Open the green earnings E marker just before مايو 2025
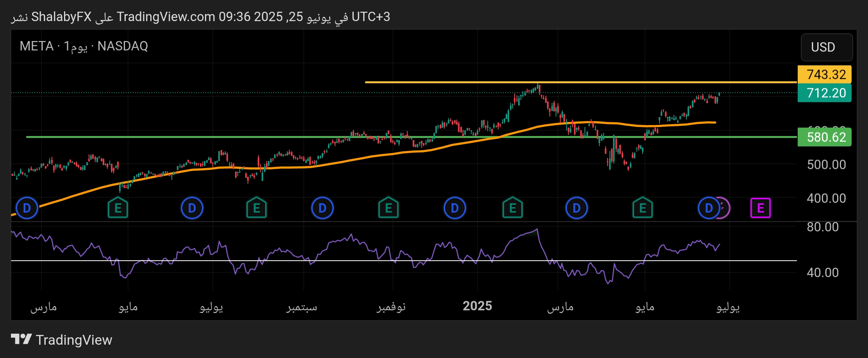The width and height of the screenshot is (868, 358). point(643,208)
